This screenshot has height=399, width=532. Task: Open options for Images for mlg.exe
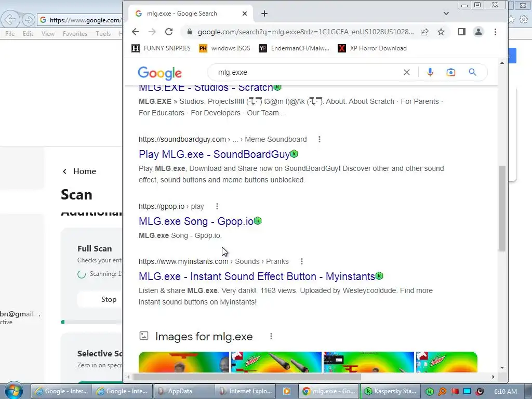[271, 336]
